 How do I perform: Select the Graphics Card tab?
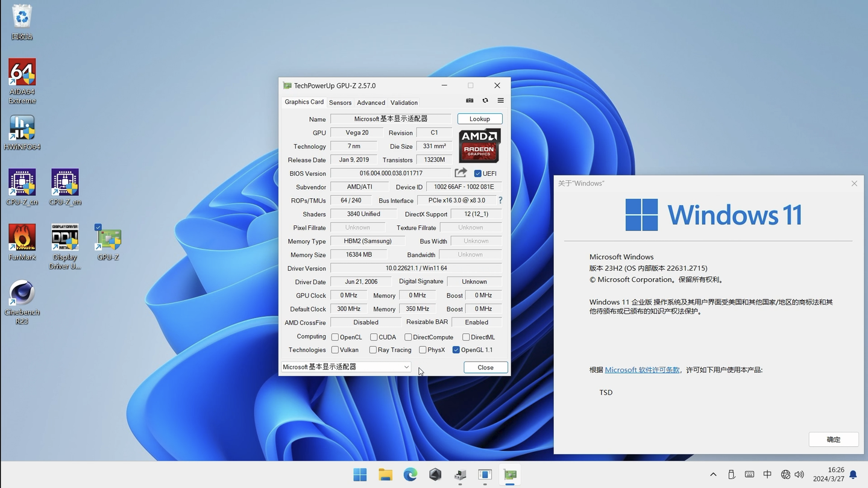coord(304,102)
